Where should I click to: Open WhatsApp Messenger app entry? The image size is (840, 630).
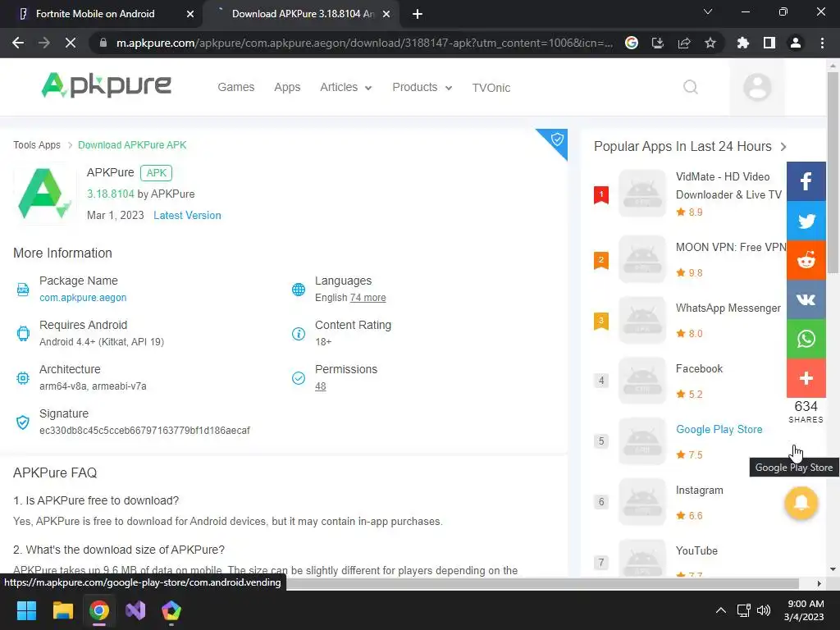click(x=728, y=308)
